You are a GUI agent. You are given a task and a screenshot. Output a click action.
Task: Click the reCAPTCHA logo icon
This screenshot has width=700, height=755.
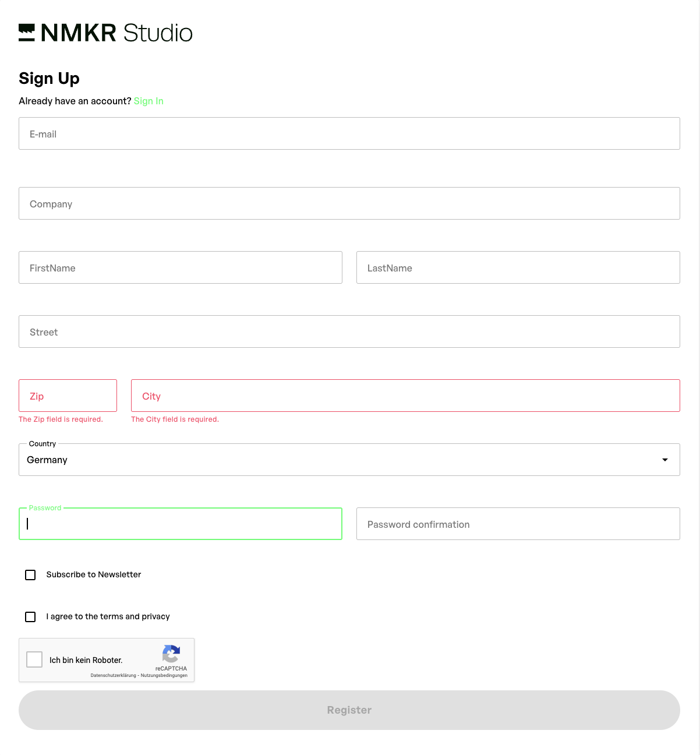(x=171, y=654)
